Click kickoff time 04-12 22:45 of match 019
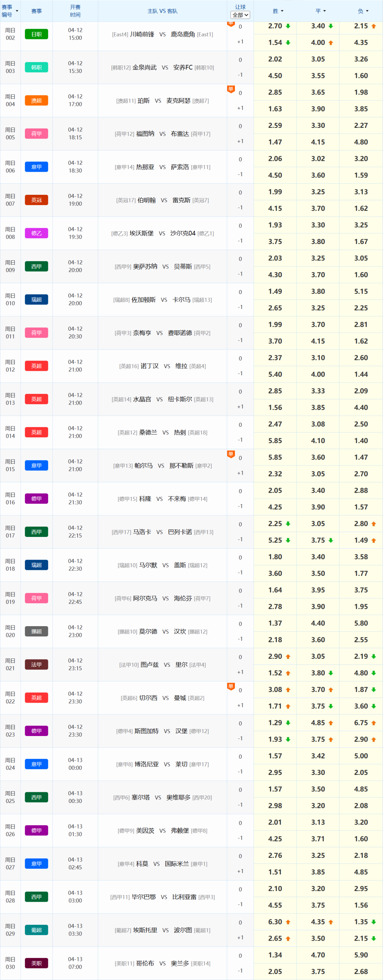Viewport: 383px width, 980px height. (75, 597)
